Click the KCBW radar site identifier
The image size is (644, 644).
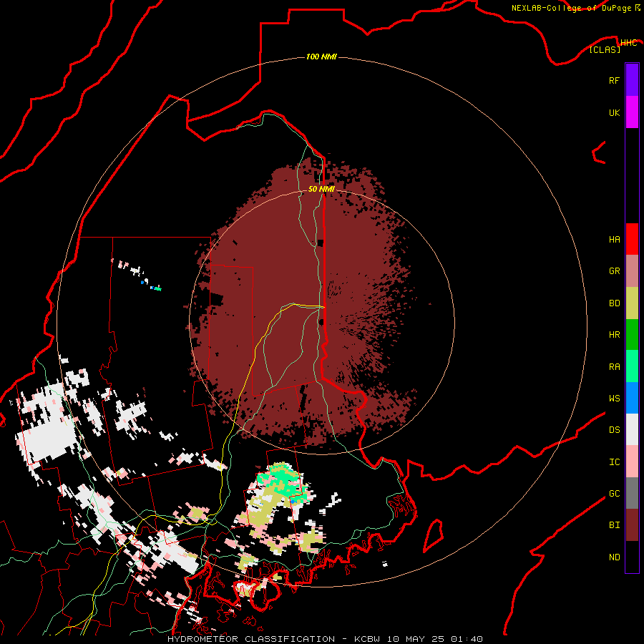367,639
